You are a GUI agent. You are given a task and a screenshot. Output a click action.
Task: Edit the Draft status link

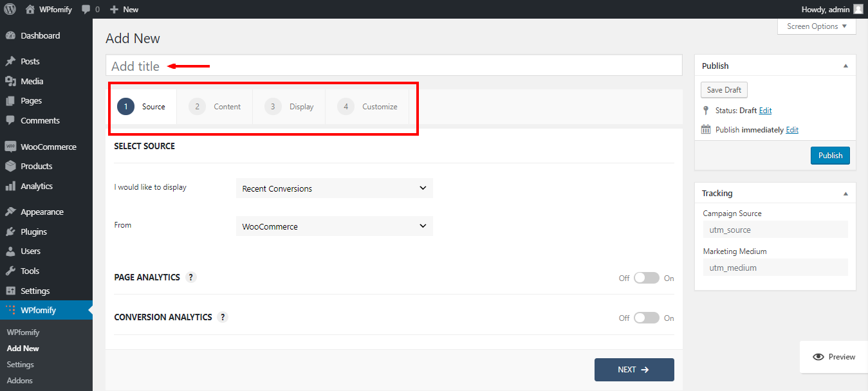(765, 111)
